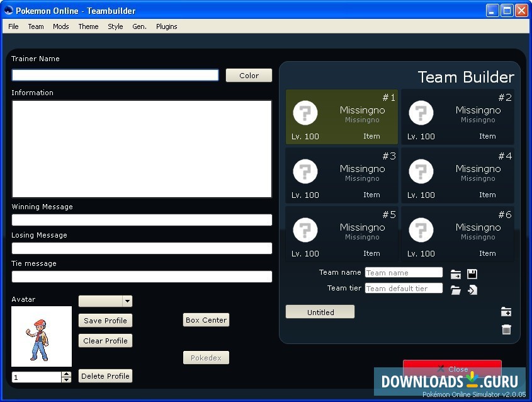
Task: Click the 'Lv. 100' text in slot #4
Action: tap(421, 195)
